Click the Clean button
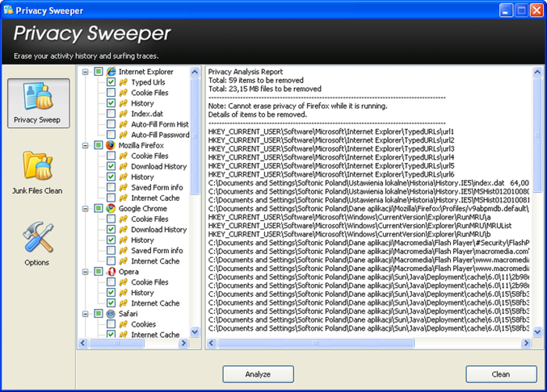The width and height of the screenshot is (547, 392). [x=501, y=374]
